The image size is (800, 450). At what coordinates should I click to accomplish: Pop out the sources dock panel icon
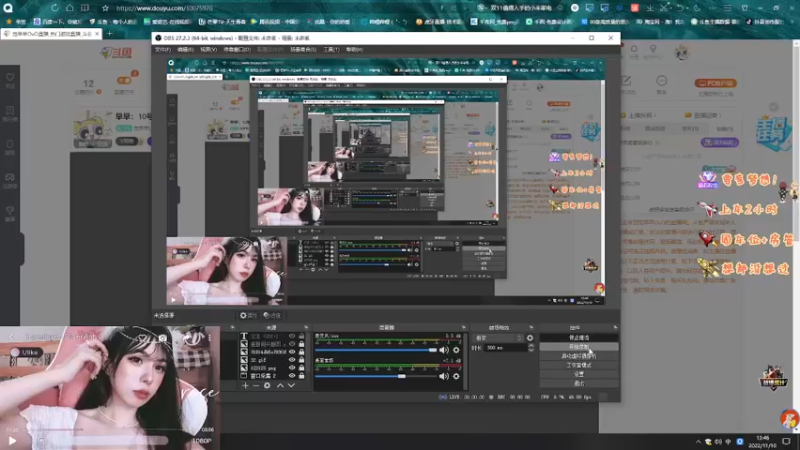coord(306,328)
